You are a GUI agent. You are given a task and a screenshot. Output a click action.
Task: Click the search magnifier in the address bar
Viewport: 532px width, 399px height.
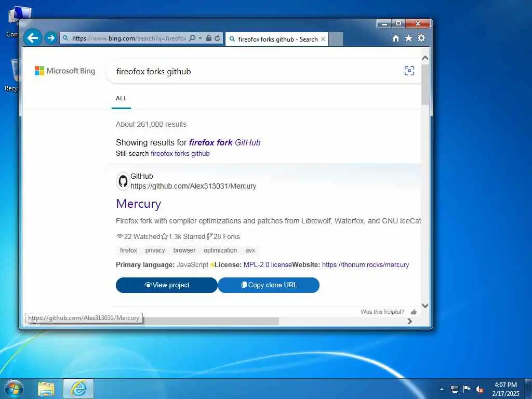point(192,38)
